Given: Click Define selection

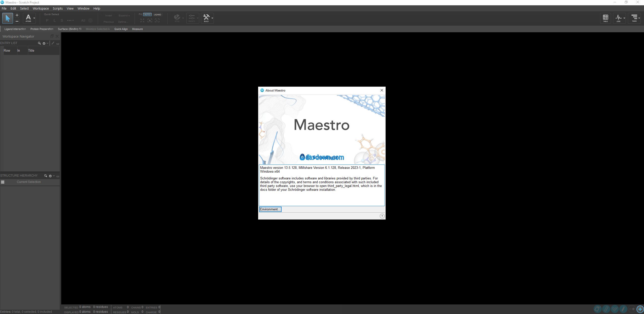Looking at the screenshot, I should click(x=123, y=22).
